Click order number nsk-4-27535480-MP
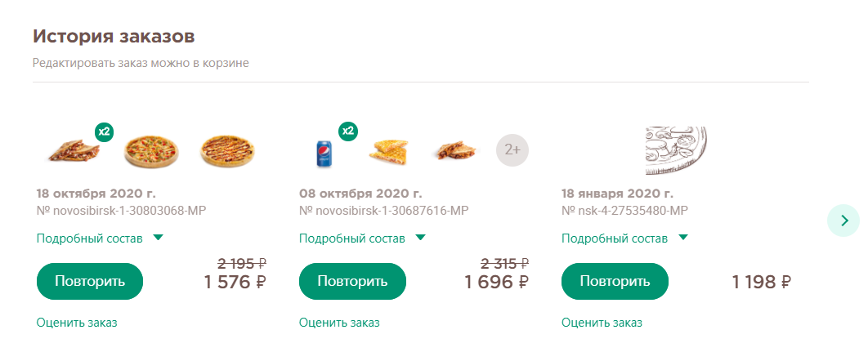Screen dimensions: 868x361 [x=625, y=211]
